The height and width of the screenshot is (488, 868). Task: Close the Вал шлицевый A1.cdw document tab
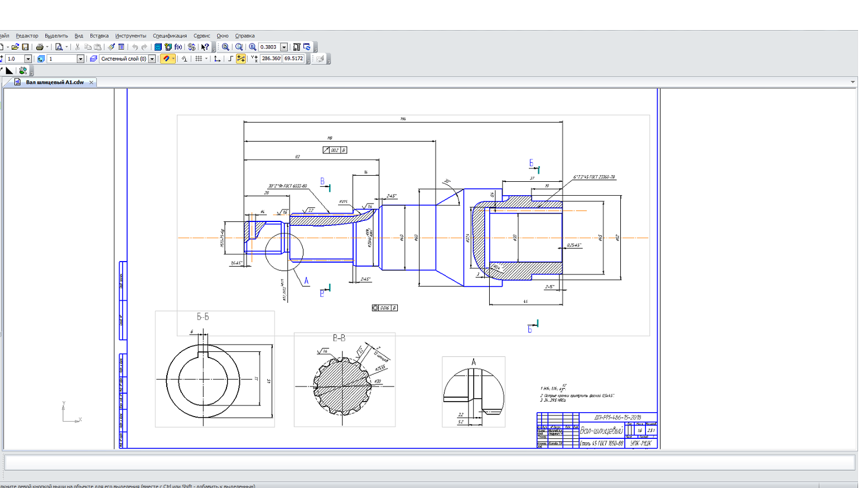(x=91, y=82)
